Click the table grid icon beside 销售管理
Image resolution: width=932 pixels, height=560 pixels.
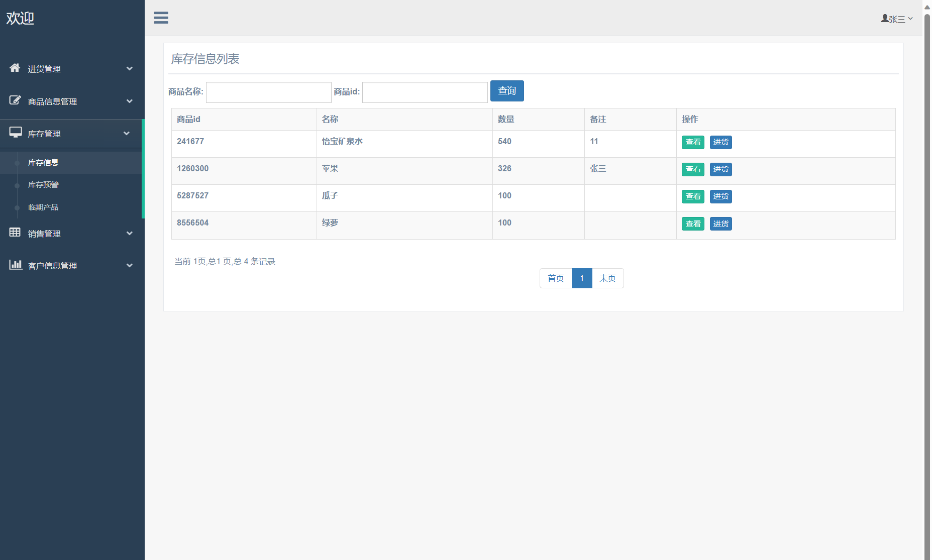pyautogui.click(x=15, y=233)
